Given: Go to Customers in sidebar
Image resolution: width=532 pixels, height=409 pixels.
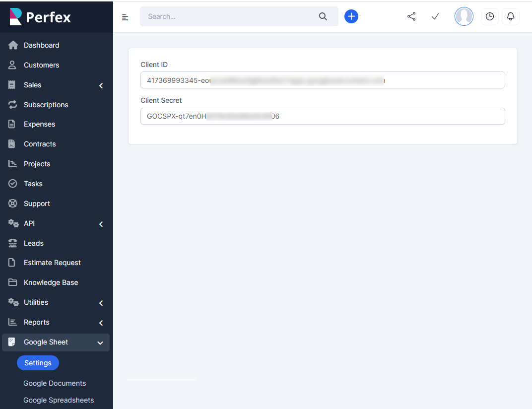Looking at the screenshot, I should [x=41, y=65].
